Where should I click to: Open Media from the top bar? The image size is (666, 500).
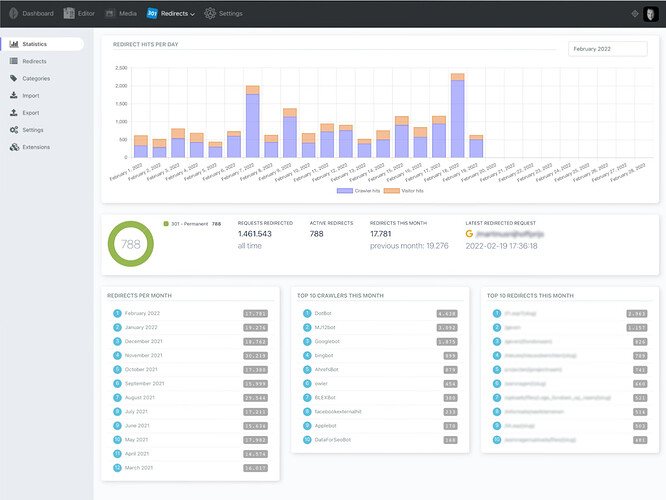coord(112,13)
